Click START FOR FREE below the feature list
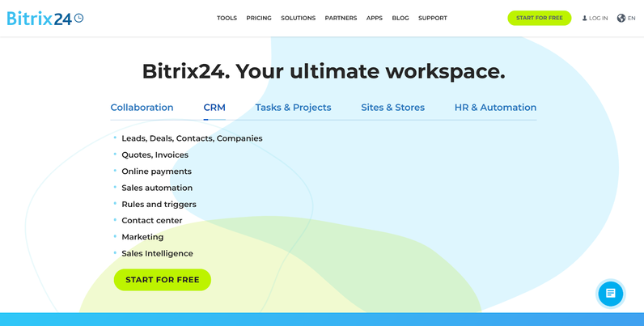This screenshot has height=326, width=644. point(163,280)
